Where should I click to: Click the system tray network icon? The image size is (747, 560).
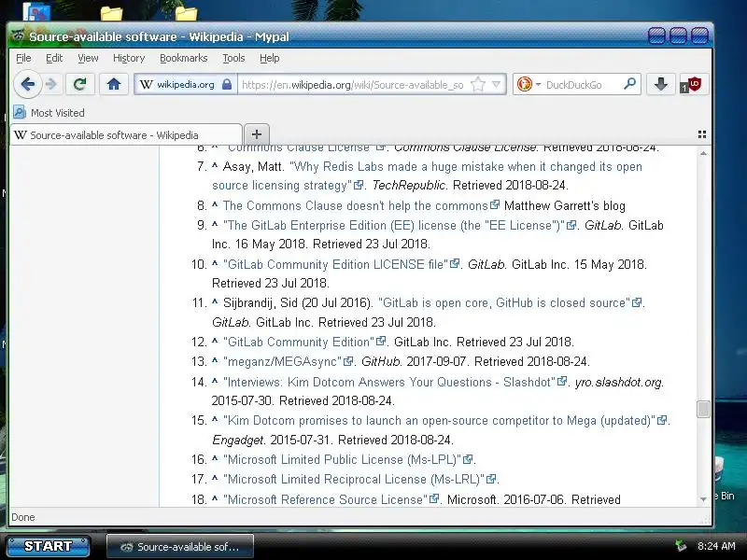pyautogui.click(x=681, y=546)
